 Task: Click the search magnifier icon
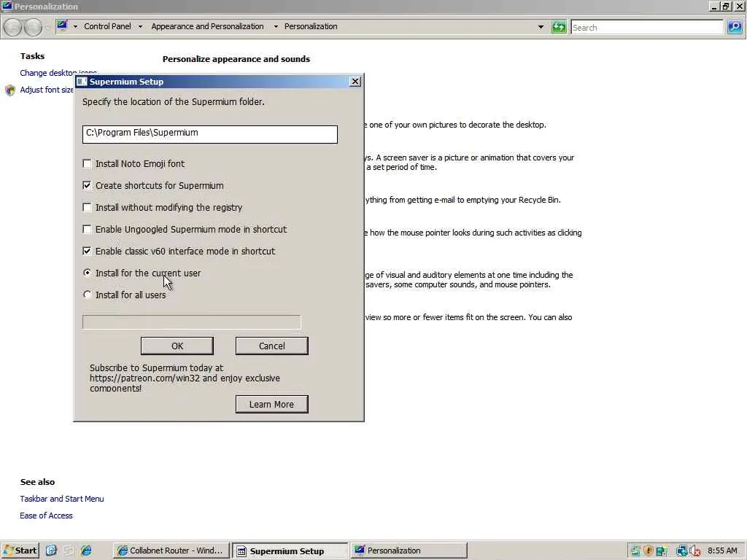pos(734,27)
